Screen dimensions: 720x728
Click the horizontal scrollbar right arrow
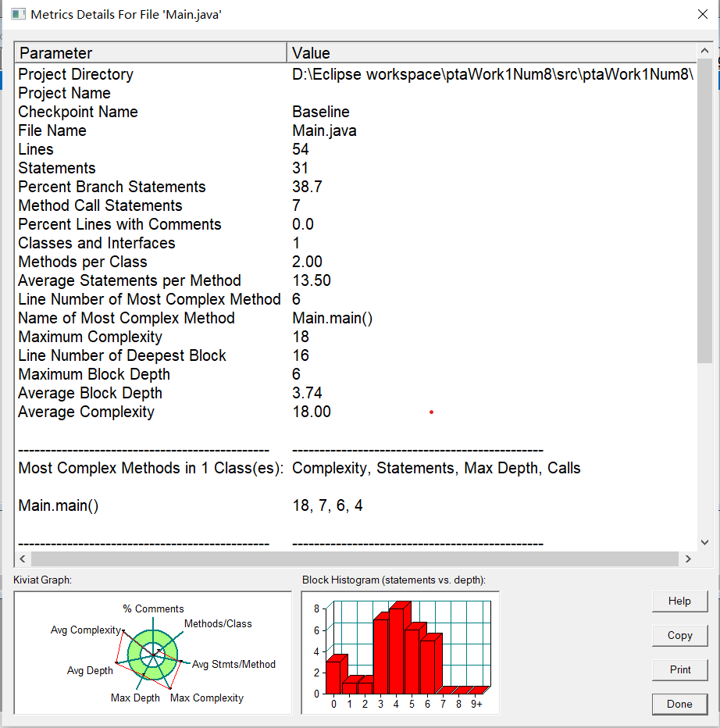click(688, 559)
